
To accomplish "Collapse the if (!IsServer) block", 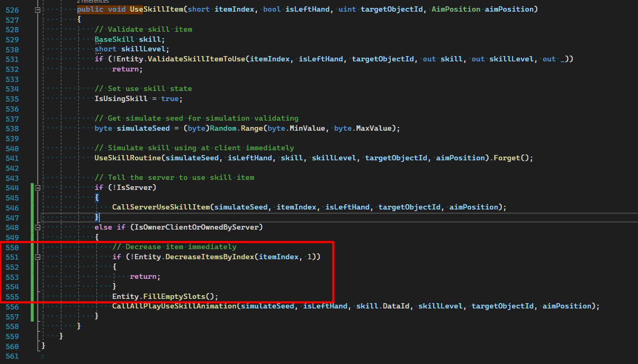I will pos(37,187).
